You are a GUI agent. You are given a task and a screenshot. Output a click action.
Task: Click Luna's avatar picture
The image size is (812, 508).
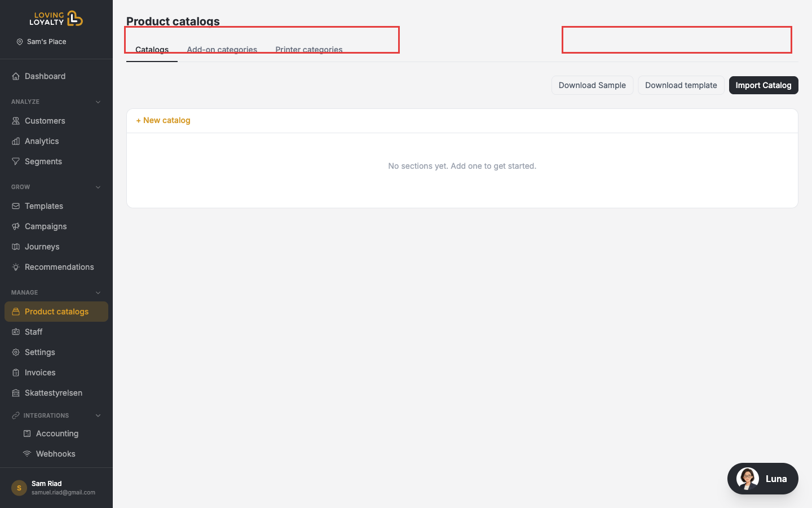pyautogui.click(x=748, y=479)
